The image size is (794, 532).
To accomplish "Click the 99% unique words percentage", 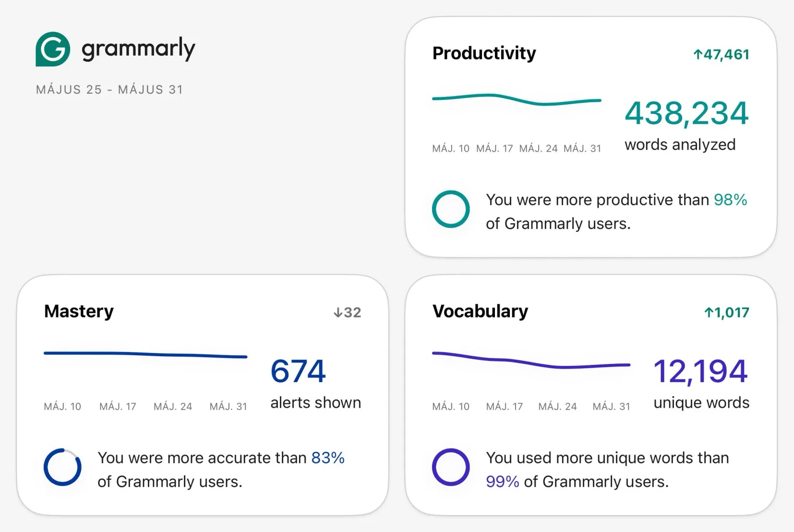I will click(x=503, y=482).
